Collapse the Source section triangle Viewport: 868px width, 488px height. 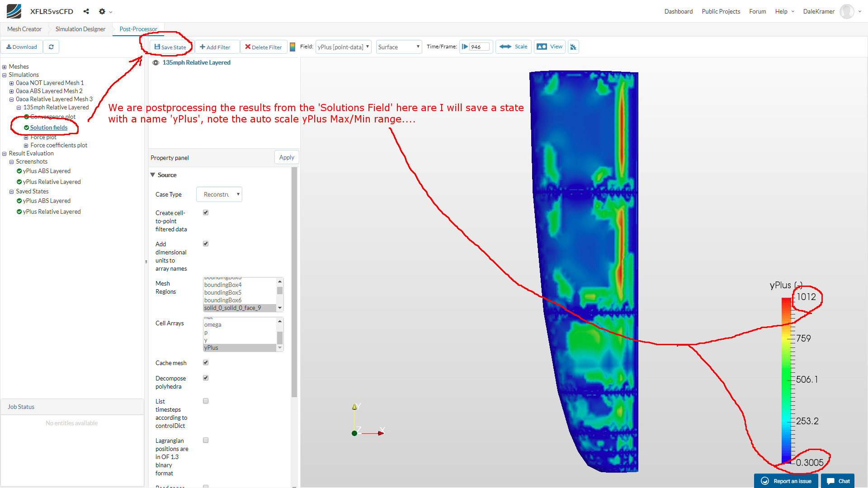[x=153, y=175]
